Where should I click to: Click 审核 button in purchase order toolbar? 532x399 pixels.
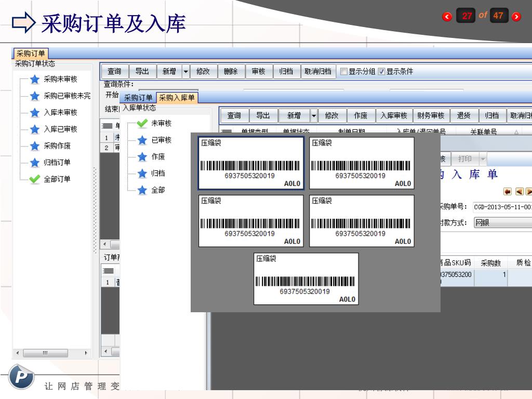coord(259,72)
